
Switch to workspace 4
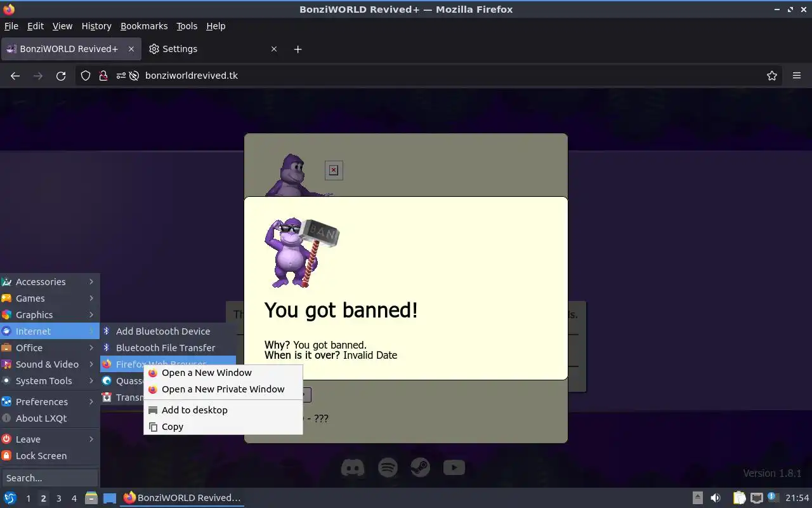[74, 498]
